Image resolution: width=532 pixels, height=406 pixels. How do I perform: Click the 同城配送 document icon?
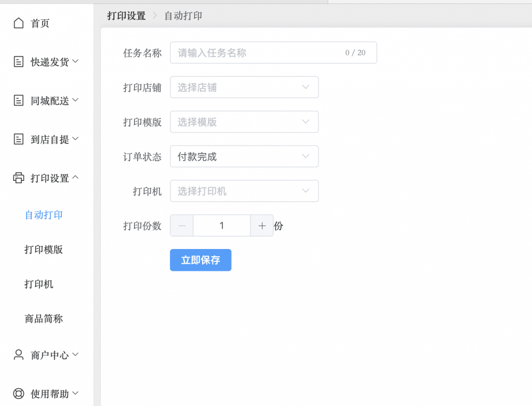pyautogui.click(x=19, y=100)
